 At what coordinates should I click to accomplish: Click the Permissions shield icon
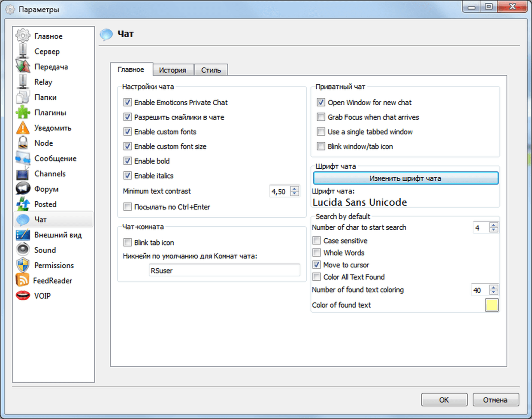coord(23,265)
